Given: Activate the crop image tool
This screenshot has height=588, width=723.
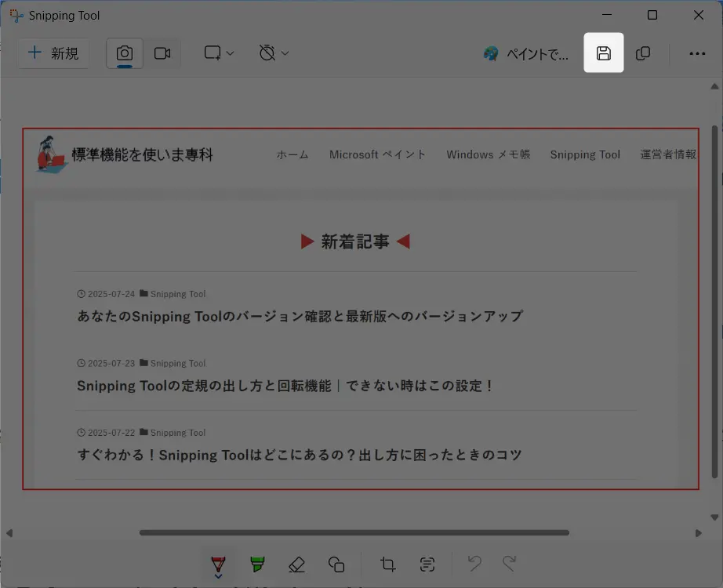Looking at the screenshot, I should click(x=388, y=564).
